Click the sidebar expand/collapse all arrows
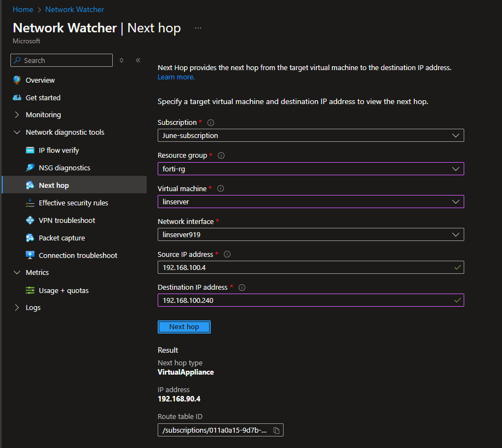 coord(122,60)
